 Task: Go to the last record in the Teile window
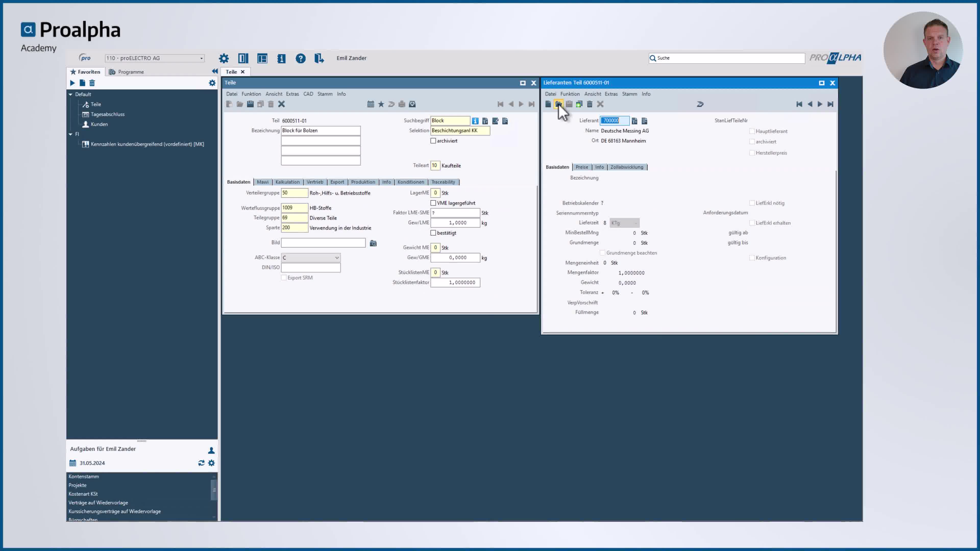tap(531, 104)
